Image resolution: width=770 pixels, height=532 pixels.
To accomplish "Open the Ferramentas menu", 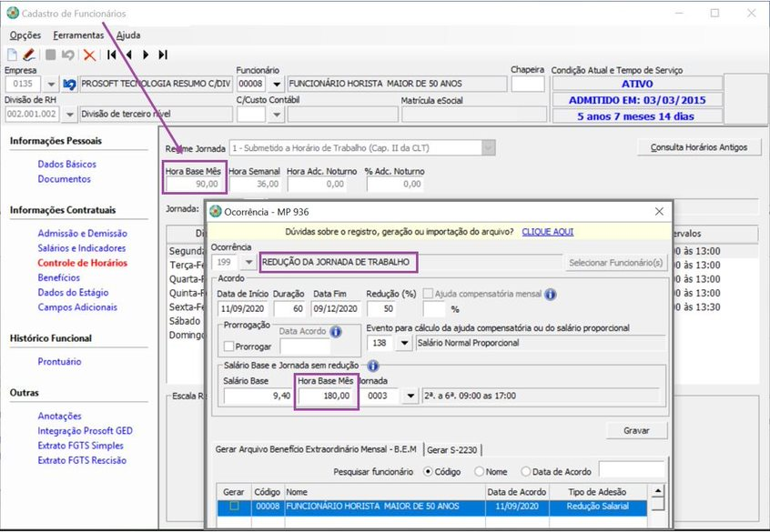I will [78, 35].
